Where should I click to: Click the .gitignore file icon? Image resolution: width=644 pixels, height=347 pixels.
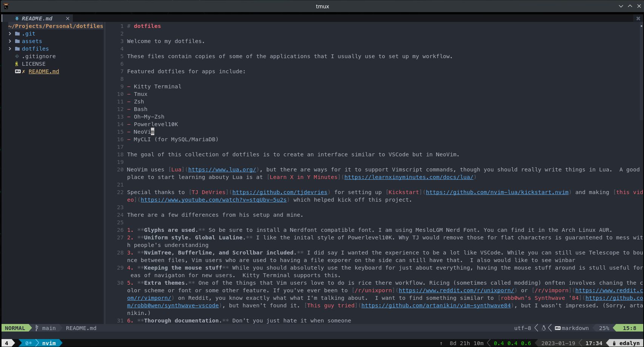(17, 56)
